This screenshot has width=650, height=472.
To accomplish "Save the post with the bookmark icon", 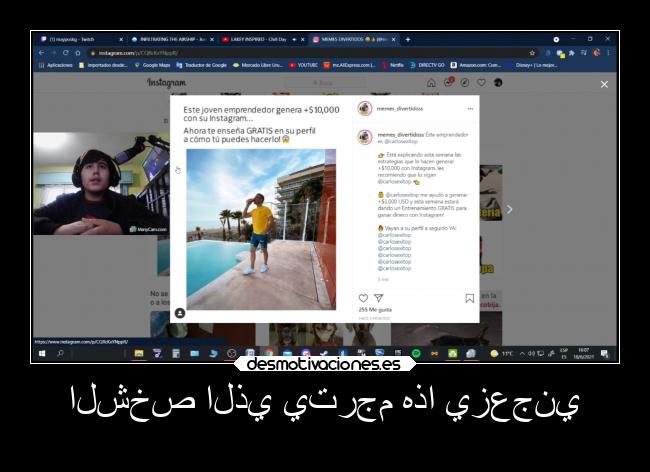I will click(469, 298).
